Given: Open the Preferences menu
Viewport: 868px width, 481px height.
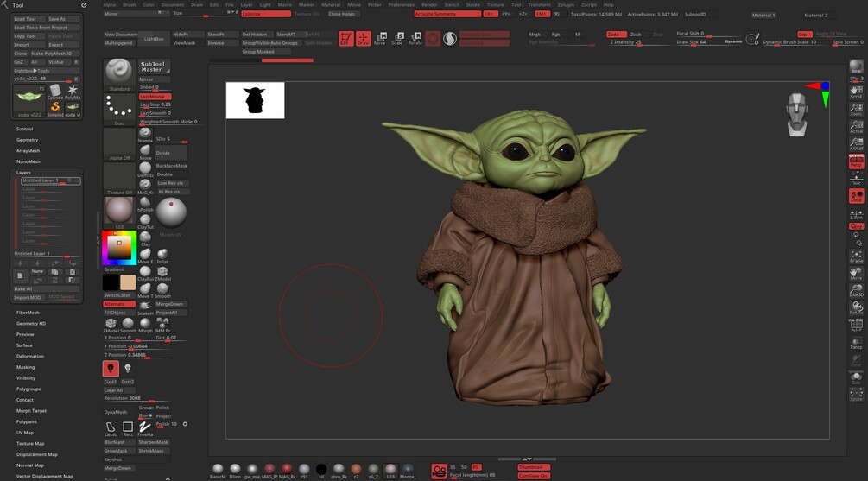Looking at the screenshot, I should point(402,4).
